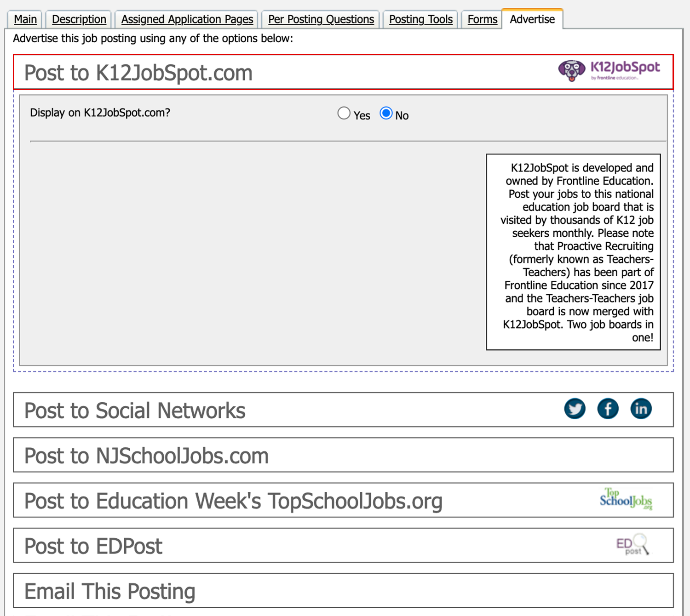The image size is (690, 616).
Task: Select the Advertise tab
Action: pos(532,19)
